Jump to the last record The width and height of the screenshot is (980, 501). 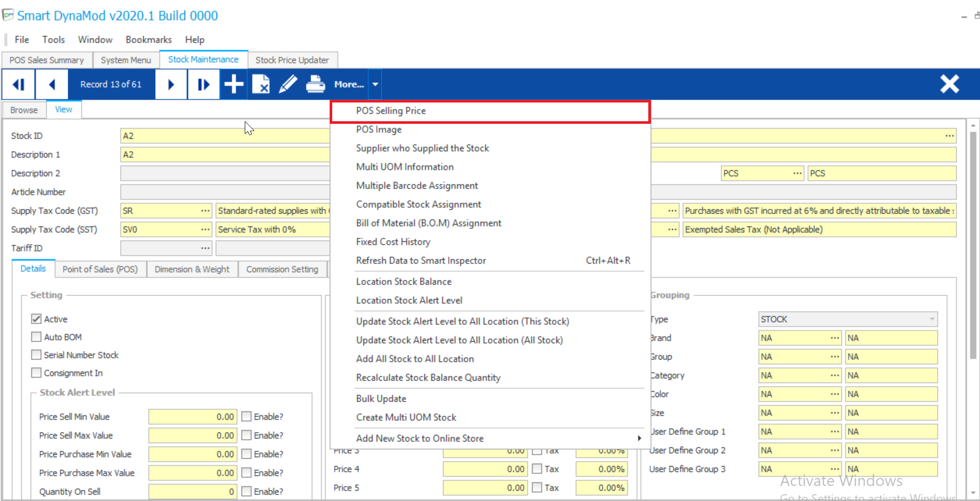pyautogui.click(x=204, y=84)
